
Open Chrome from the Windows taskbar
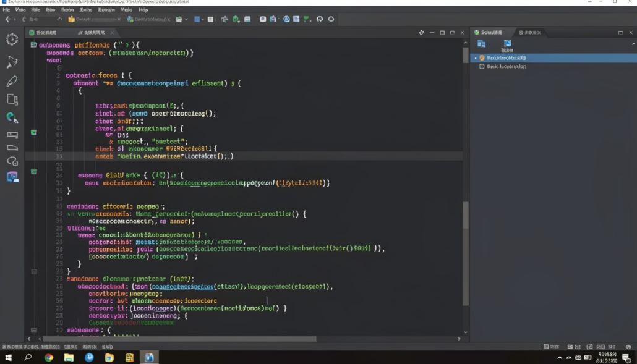(x=48, y=357)
